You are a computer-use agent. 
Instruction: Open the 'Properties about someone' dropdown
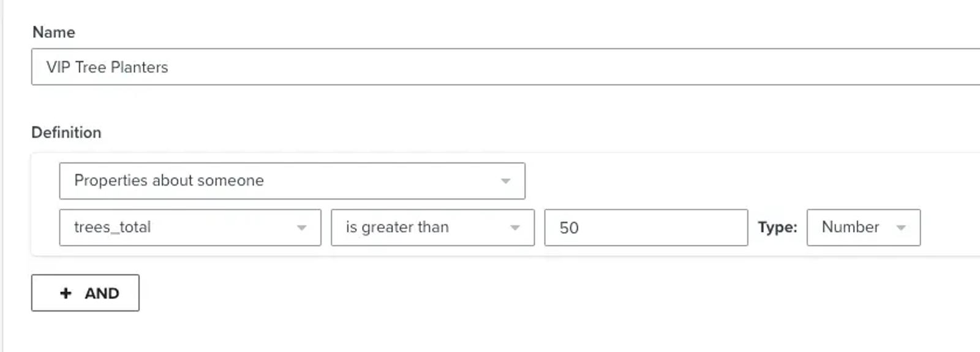[x=292, y=181]
